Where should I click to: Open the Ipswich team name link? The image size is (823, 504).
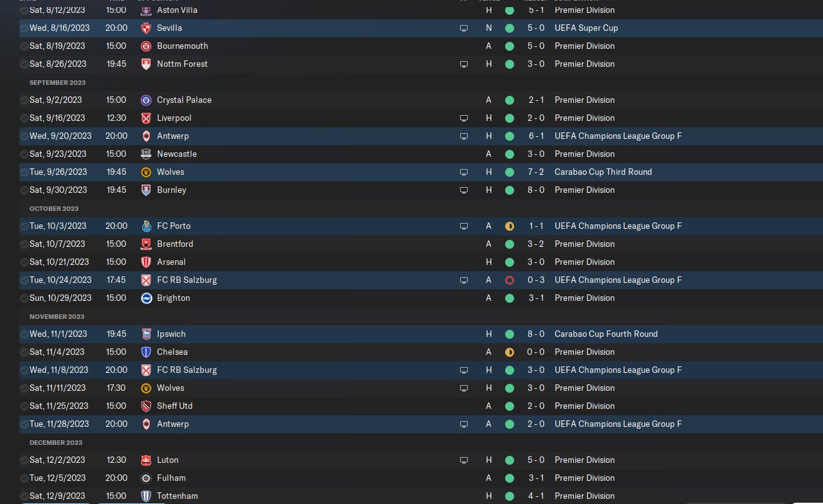[171, 334]
